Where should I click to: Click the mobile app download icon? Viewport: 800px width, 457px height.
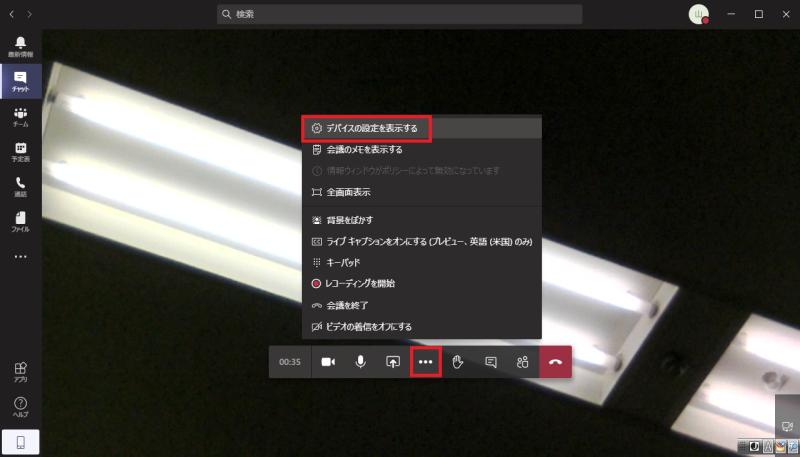[x=20, y=442]
